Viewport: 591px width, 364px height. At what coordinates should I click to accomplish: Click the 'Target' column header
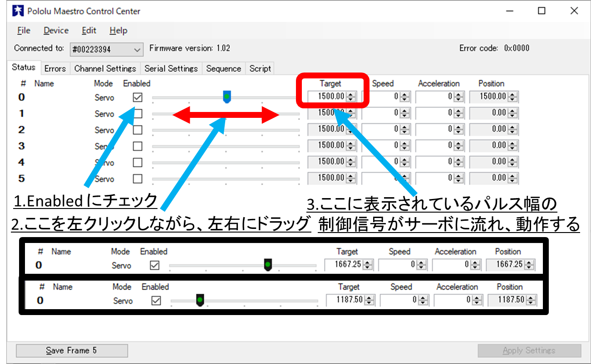click(330, 83)
